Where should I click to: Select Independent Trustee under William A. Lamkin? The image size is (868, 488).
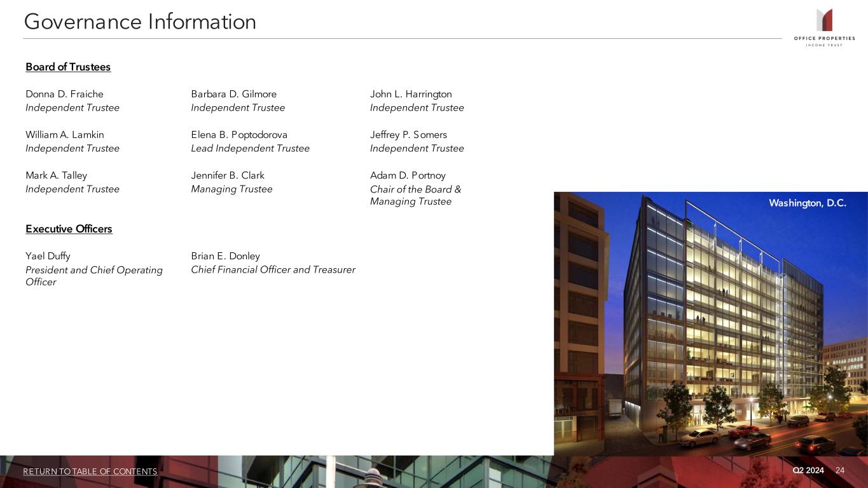point(72,148)
